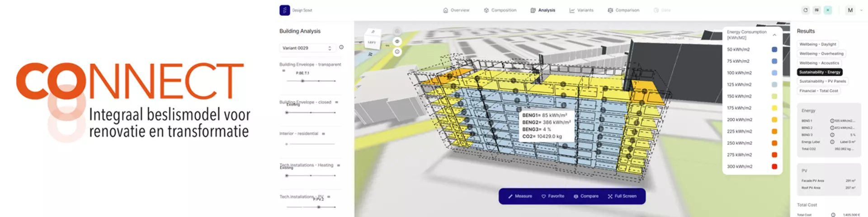
Task: Click the Design Scout logo icon
Action: pos(284,10)
